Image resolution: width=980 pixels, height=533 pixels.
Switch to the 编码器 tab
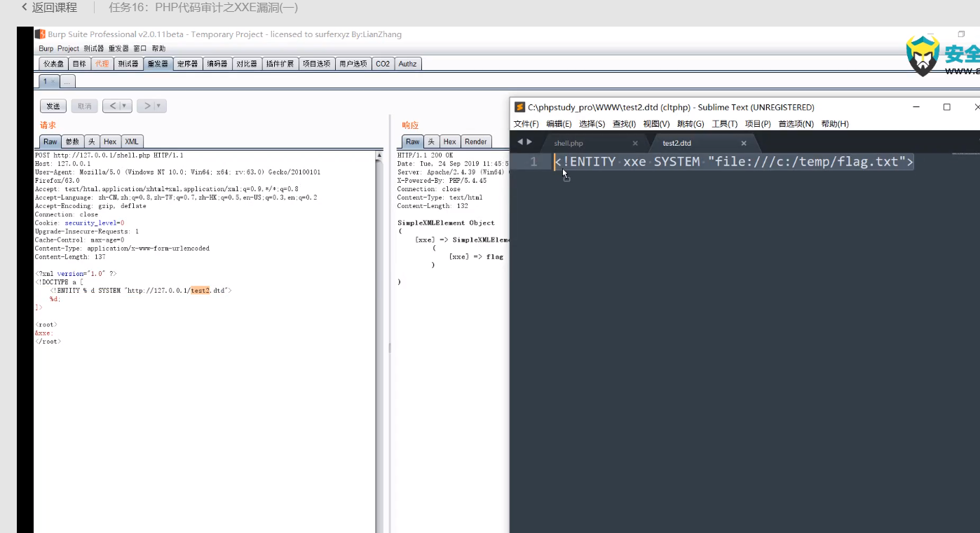click(x=217, y=64)
